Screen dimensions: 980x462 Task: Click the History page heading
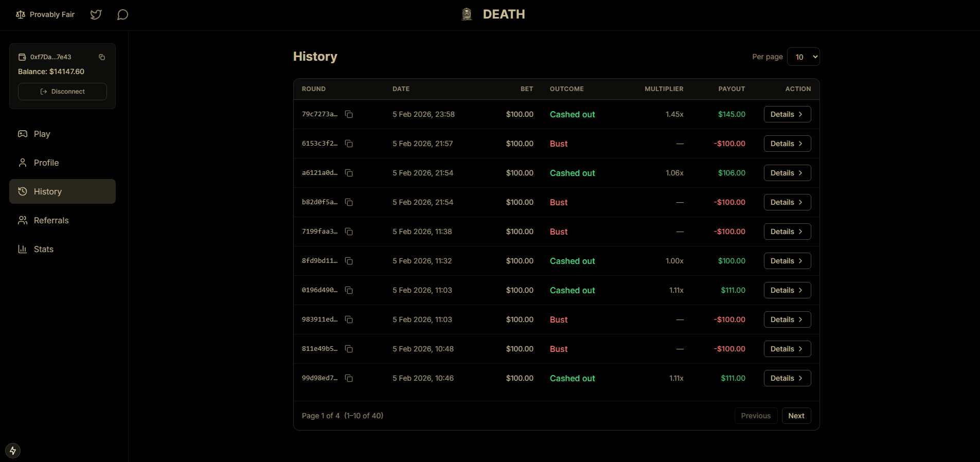pyautogui.click(x=315, y=57)
